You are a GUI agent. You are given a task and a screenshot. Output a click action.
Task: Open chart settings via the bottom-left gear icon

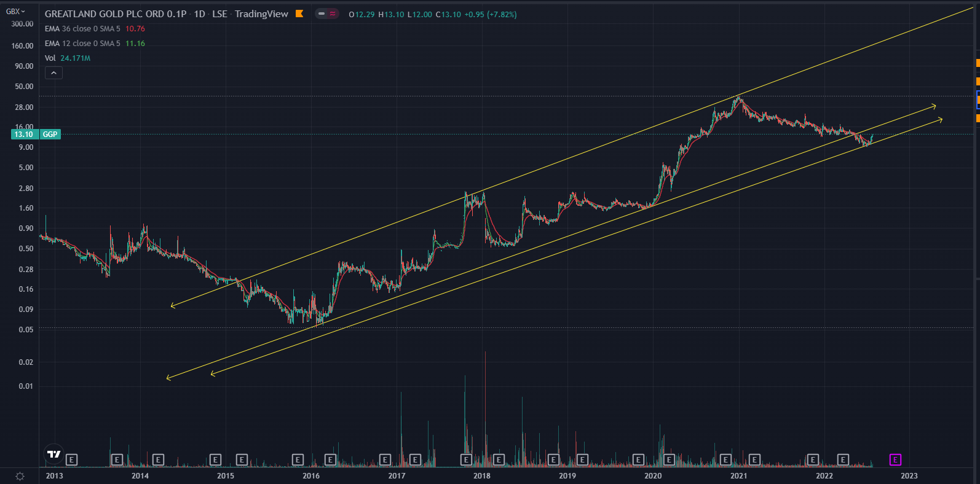click(x=20, y=476)
